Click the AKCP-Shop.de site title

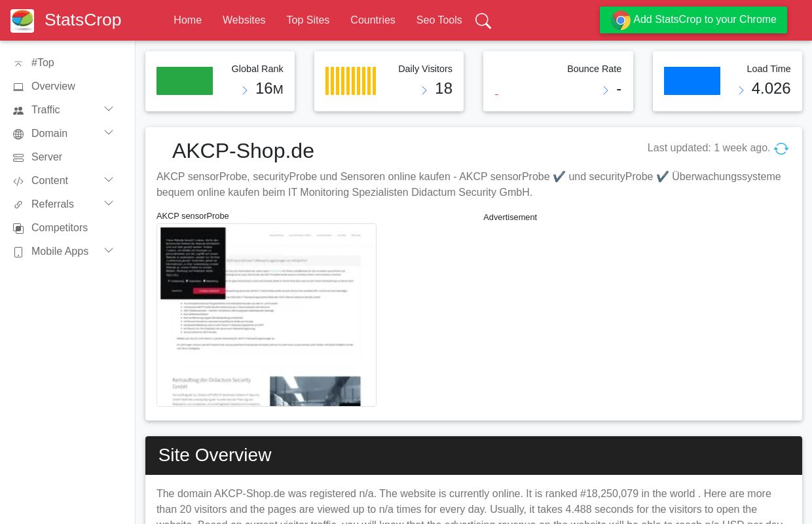click(x=243, y=151)
